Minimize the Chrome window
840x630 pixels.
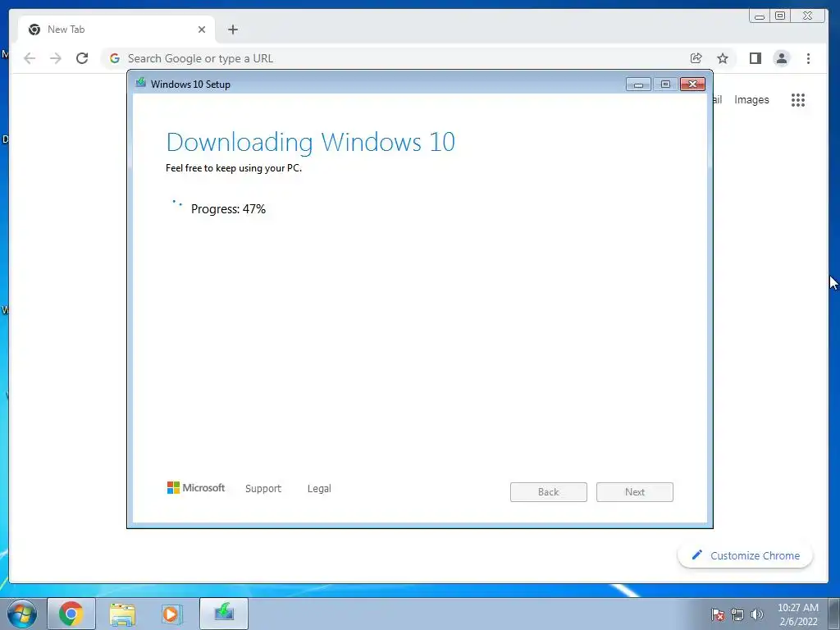click(x=759, y=16)
